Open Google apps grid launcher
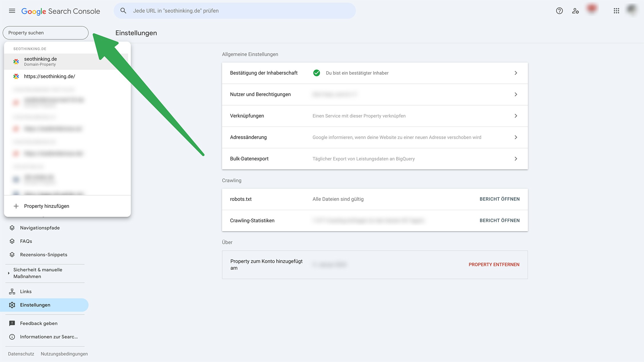 616,11
